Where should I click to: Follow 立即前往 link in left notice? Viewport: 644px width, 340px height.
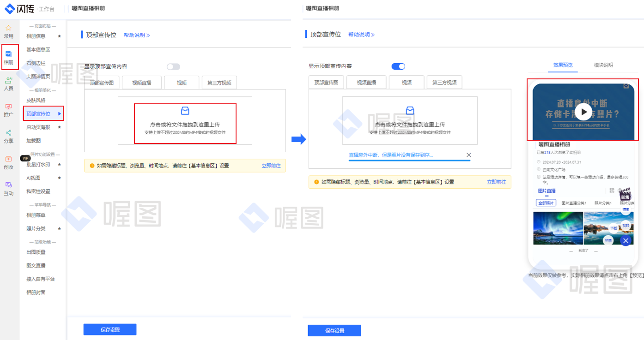pyautogui.click(x=271, y=166)
